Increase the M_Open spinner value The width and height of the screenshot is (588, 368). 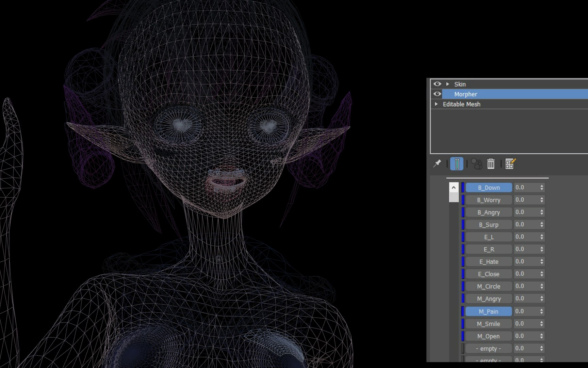(542, 334)
